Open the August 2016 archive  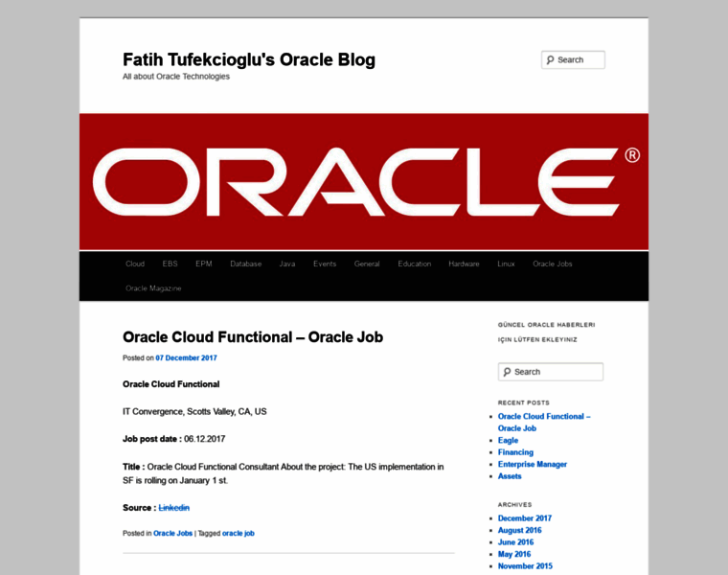point(519,530)
